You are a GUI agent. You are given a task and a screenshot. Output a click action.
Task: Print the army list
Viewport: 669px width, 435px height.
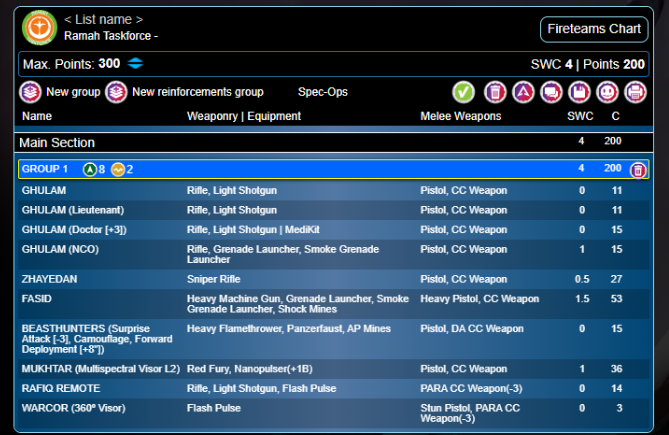634,92
